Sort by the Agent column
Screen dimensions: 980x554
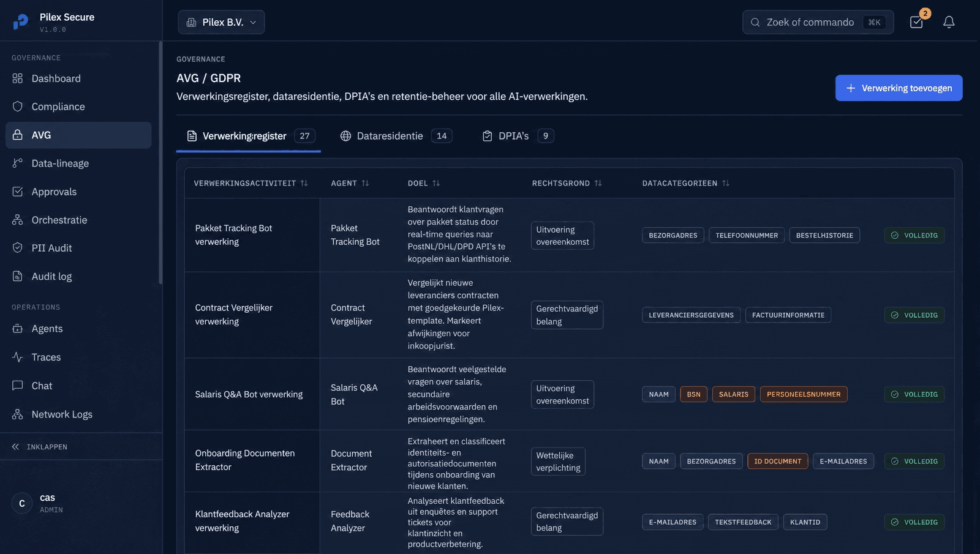coord(350,183)
